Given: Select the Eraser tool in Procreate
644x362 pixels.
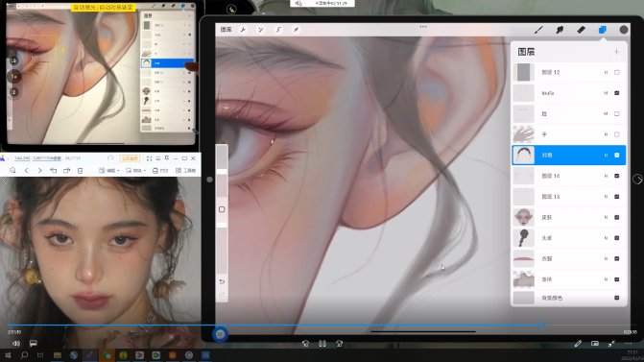Looking at the screenshot, I should pyautogui.click(x=582, y=30).
